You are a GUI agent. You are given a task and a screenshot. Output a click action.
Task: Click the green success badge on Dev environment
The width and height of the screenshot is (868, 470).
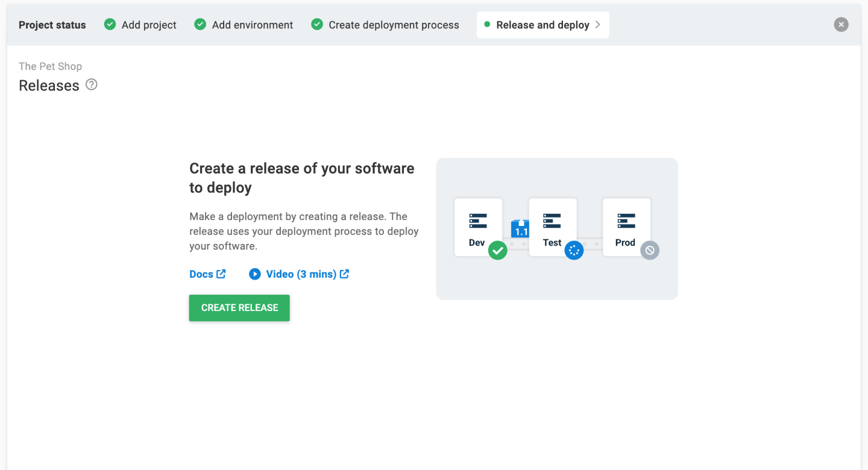point(498,251)
